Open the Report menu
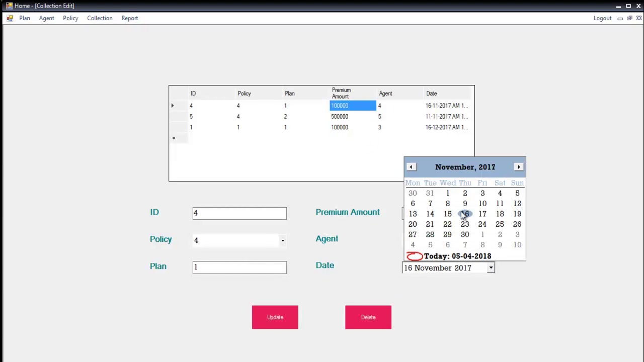The image size is (644, 362). coord(130,18)
